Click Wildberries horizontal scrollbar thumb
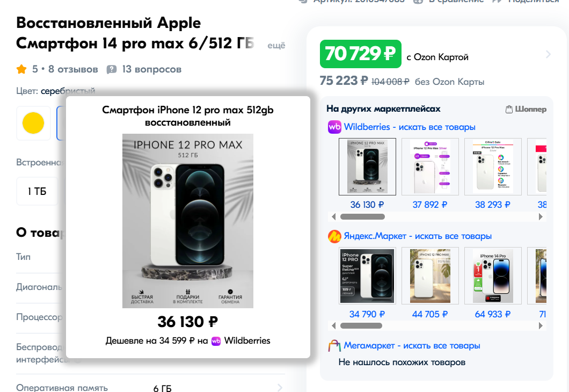The width and height of the screenshot is (569, 392). pyautogui.click(x=362, y=217)
